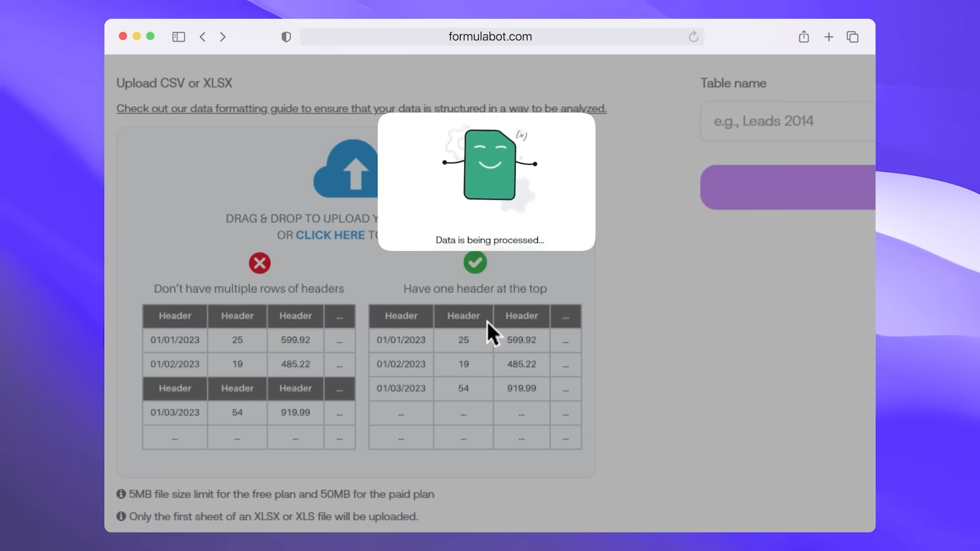Open the cloud upload icon to choose file
The image size is (980, 551).
[x=347, y=168]
